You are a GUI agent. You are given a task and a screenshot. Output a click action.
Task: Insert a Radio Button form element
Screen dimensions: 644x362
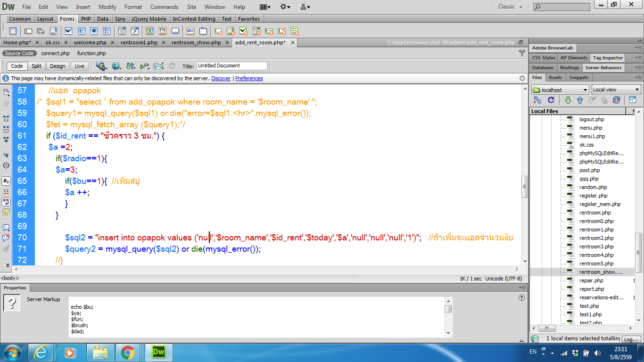coord(94,31)
